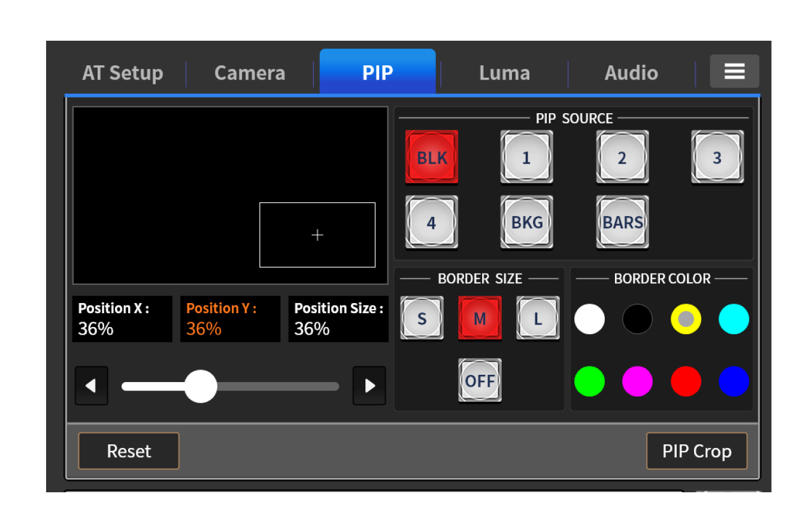The image size is (812, 509).
Task: Click the left arrow decrement button
Action: tap(92, 386)
